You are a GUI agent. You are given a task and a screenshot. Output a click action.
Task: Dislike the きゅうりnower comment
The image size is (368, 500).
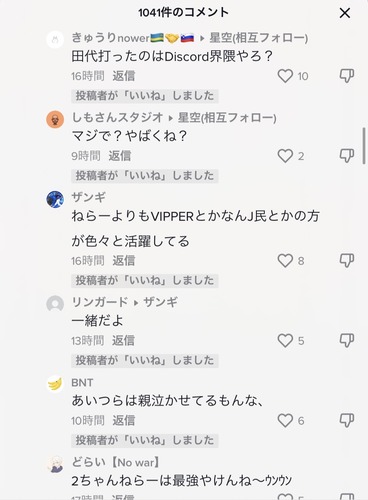(347, 76)
